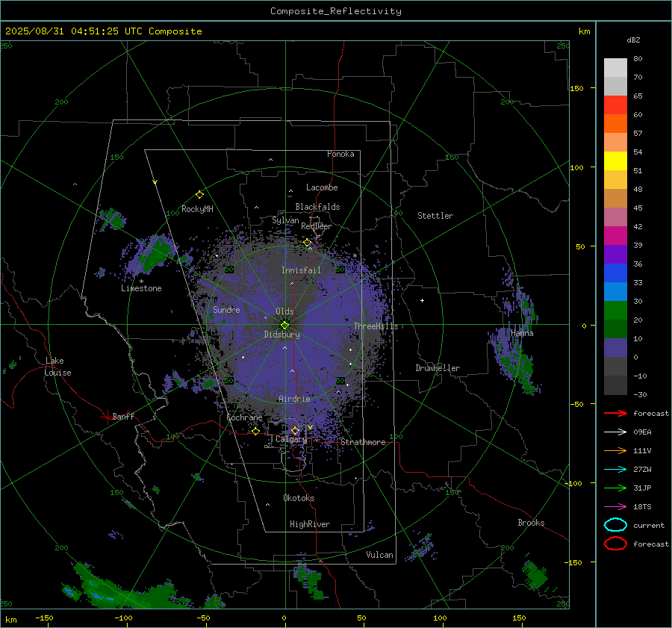Click the RockyMH label
This screenshot has height=628, width=672.
click(x=197, y=209)
